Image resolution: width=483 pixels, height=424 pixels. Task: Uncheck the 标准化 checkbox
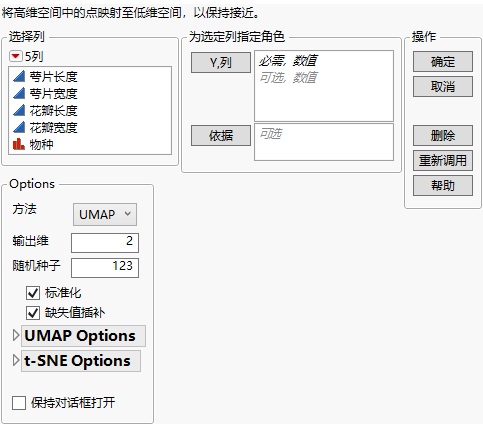pyautogui.click(x=33, y=293)
